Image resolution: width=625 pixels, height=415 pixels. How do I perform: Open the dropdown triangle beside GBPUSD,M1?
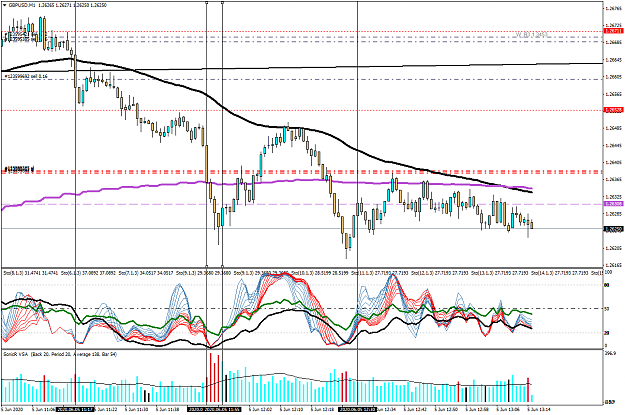point(4,5)
